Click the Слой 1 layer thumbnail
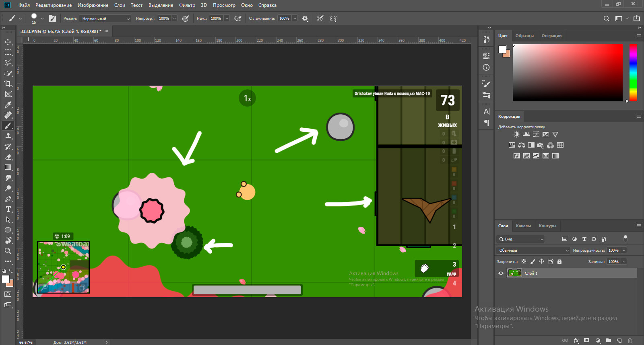644x345 pixels. tap(514, 273)
